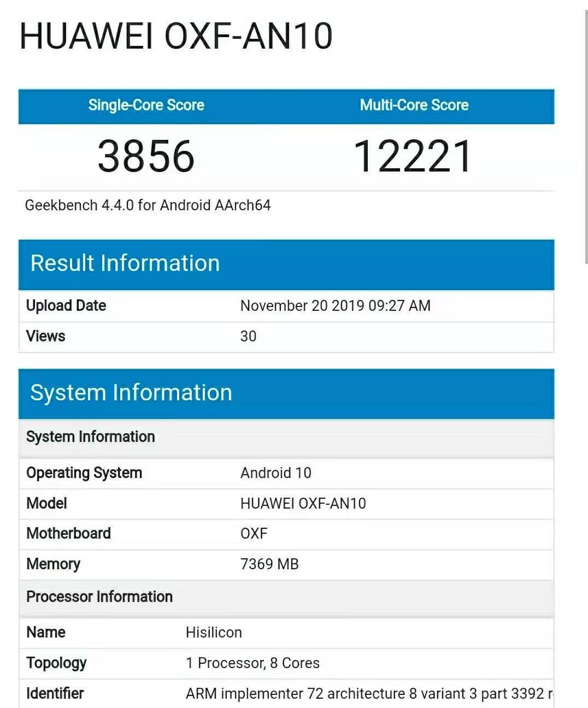Viewport: 588px width, 708px height.
Task: Click the November 20 2019 upload date value
Action: coord(335,306)
